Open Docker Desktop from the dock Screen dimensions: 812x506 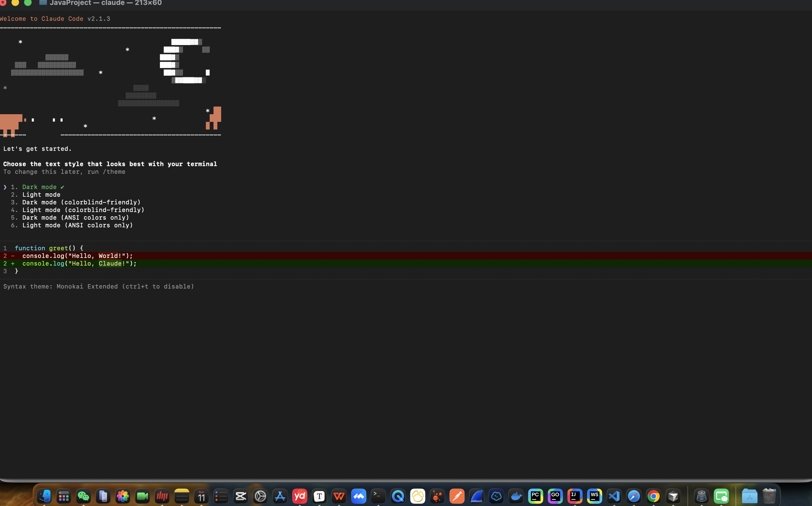pyautogui.click(x=516, y=496)
